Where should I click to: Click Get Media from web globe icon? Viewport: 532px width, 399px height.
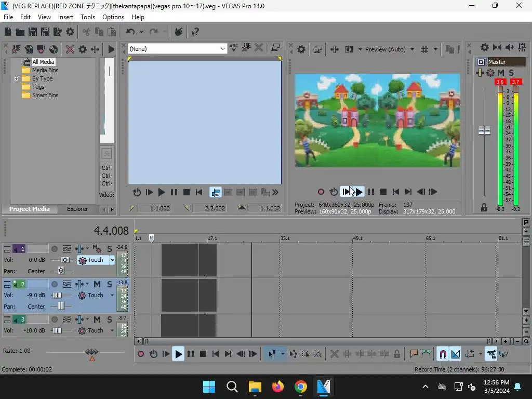54,49
